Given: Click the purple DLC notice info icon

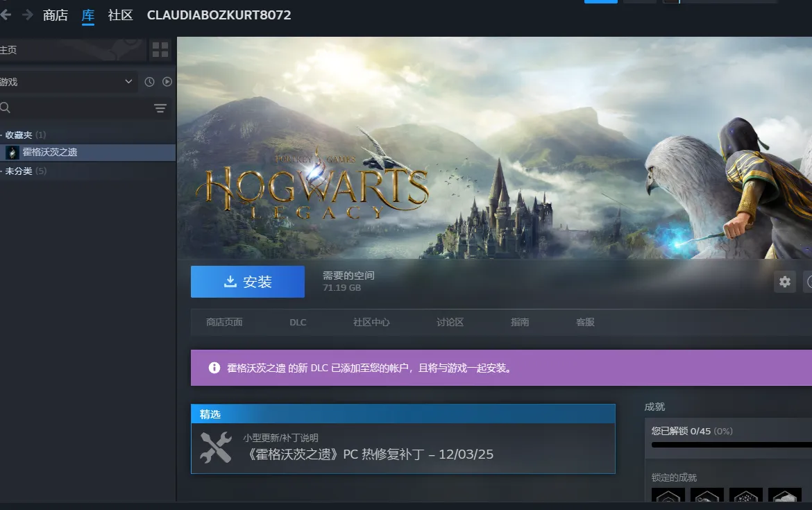Looking at the screenshot, I should pos(214,368).
